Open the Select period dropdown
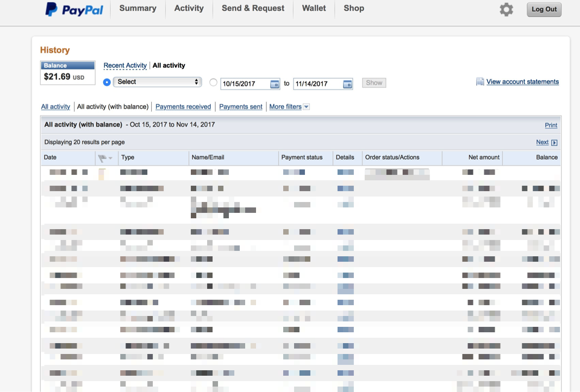 point(158,82)
